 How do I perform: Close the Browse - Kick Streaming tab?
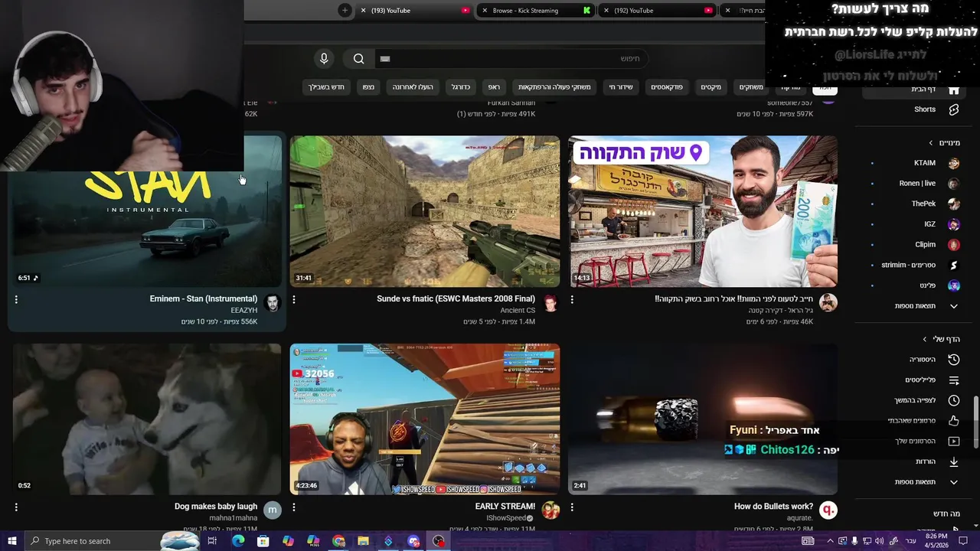[x=485, y=11]
